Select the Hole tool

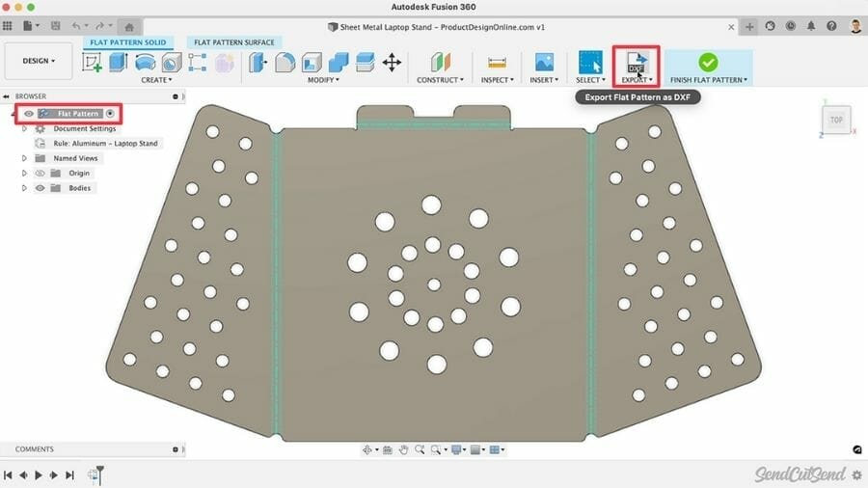[172, 63]
